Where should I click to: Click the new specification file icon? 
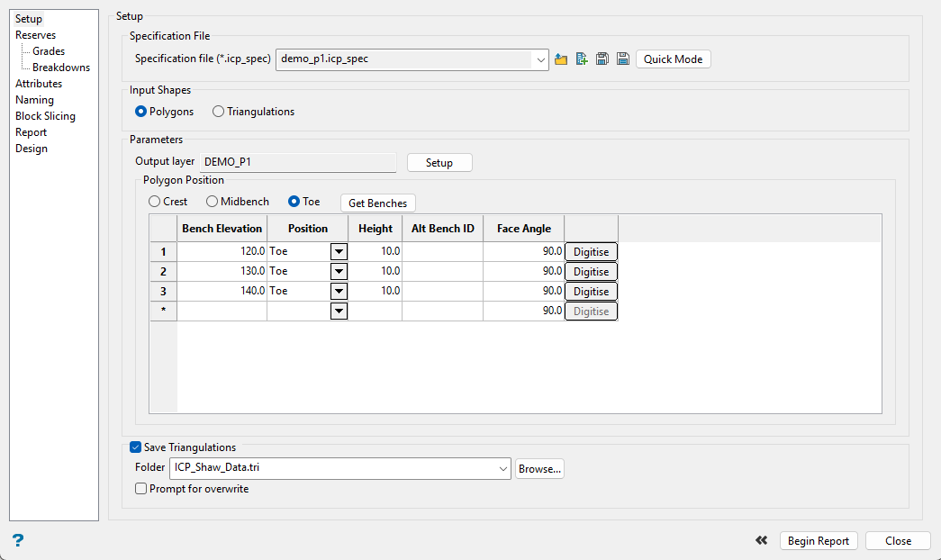pyautogui.click(x=582, y=59)
